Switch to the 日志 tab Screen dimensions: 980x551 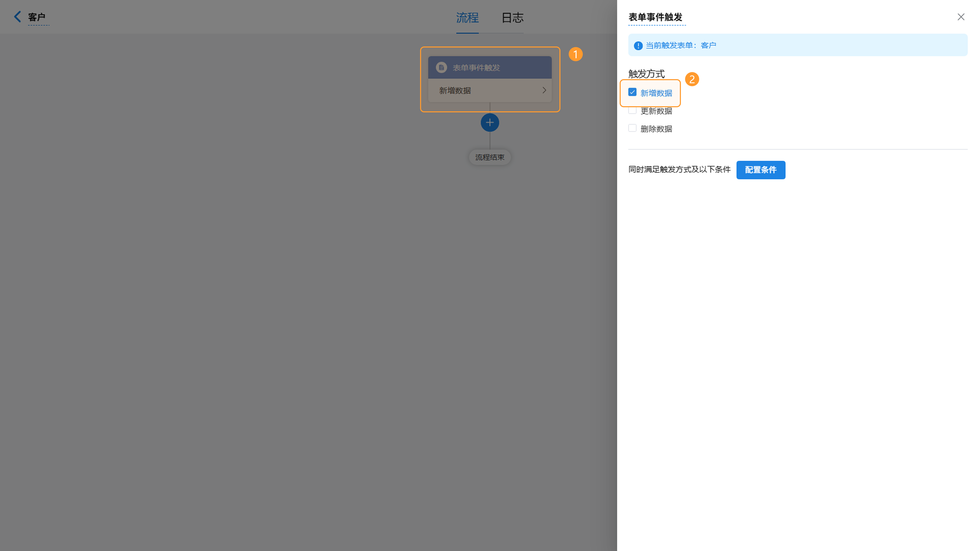[x=512, y=18]
